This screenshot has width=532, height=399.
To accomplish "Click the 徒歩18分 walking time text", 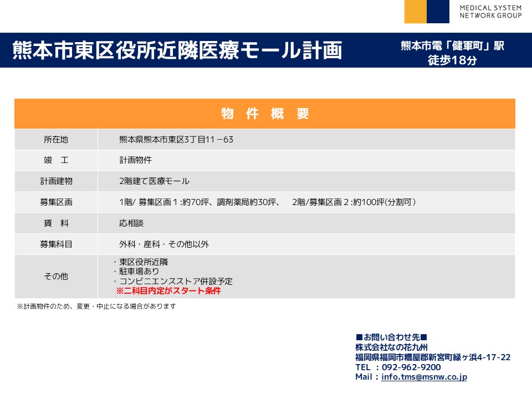I will [452, 61].
